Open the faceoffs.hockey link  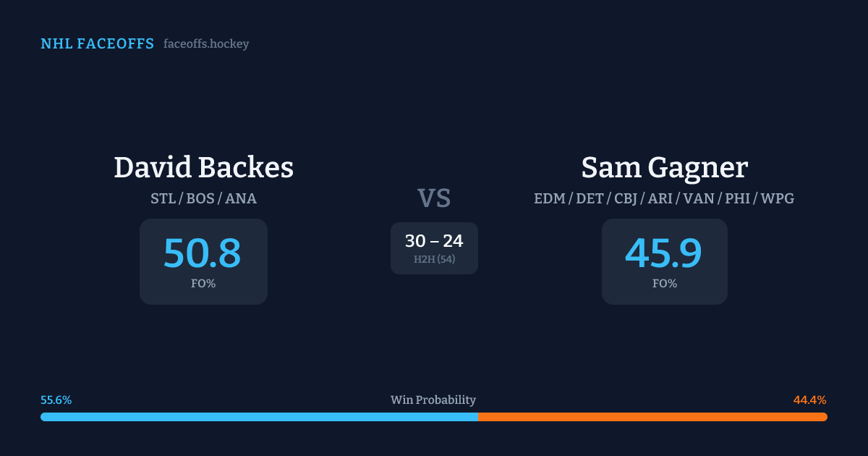pos(206,44)
